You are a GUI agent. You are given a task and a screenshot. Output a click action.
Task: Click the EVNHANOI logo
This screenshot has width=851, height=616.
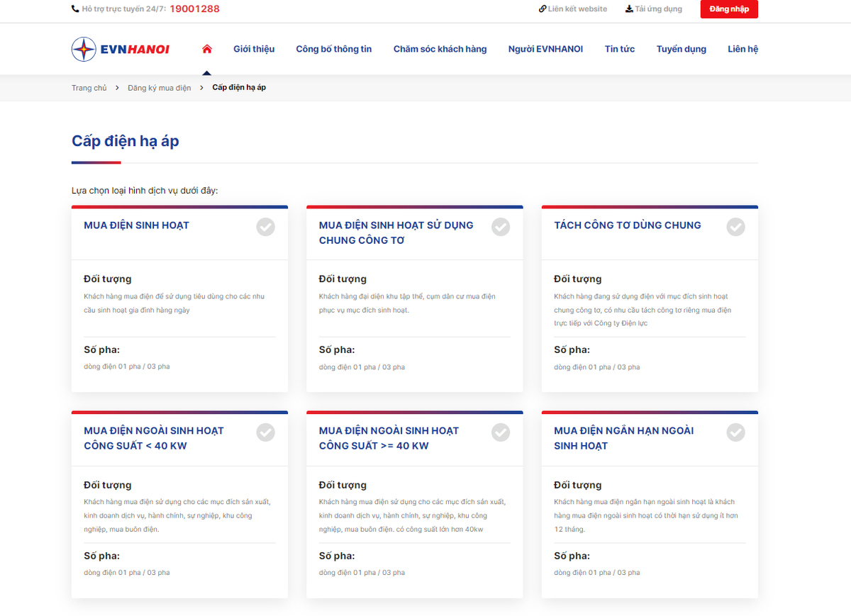(121, 49)
